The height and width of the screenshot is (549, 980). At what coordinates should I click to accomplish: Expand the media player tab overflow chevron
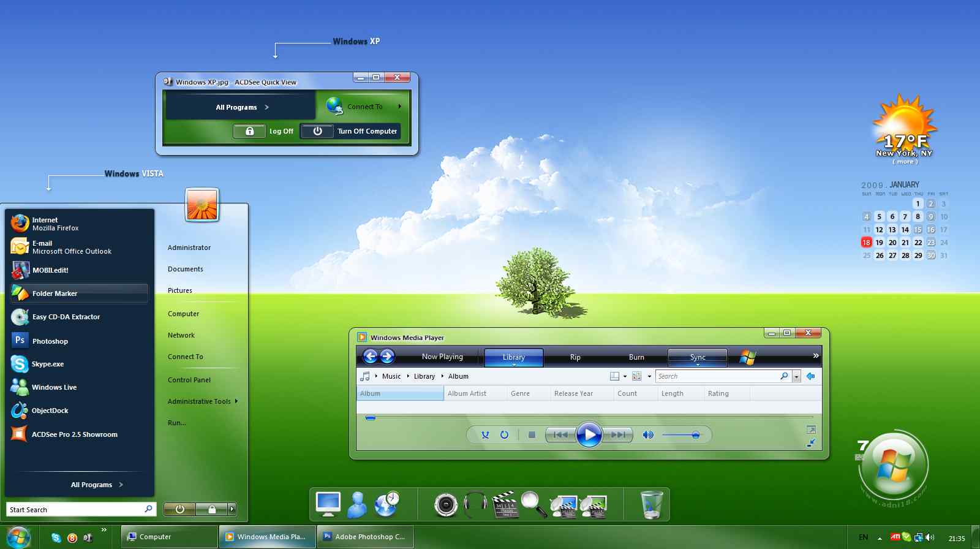(x=816, y=355)
